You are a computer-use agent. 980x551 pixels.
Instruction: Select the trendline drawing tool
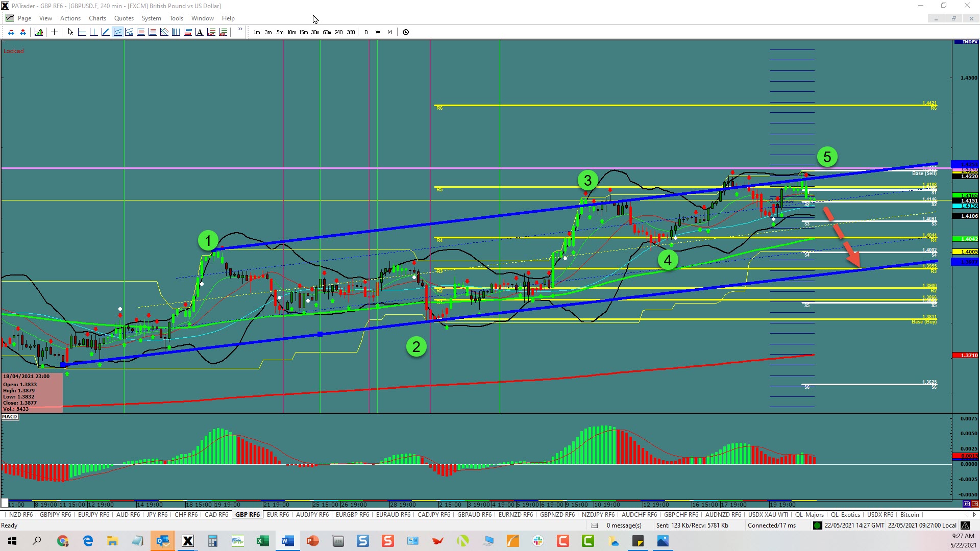tap(106, 32)
